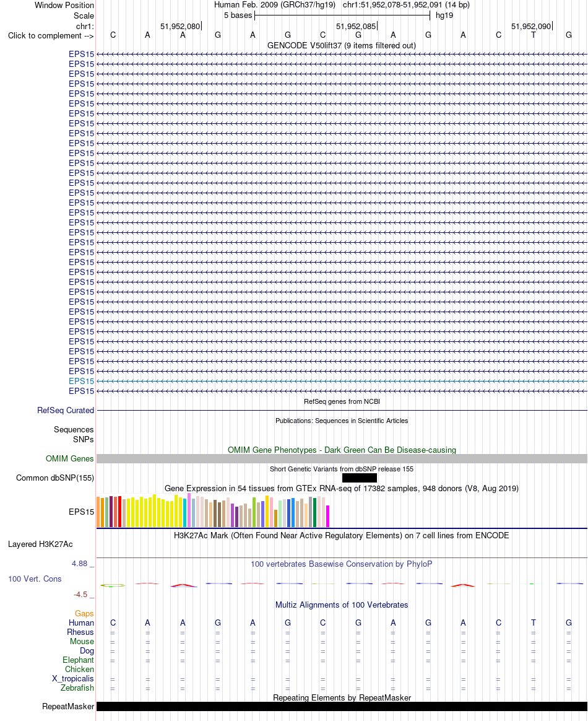Select the 'Mouse' alignment row label
This screenshot has width=588, height=721.
tap(82, 641)
